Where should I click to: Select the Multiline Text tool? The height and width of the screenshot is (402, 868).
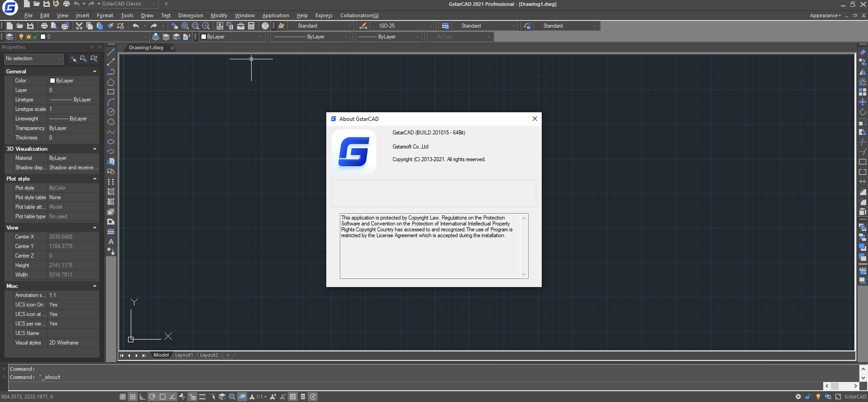[111, 242]
